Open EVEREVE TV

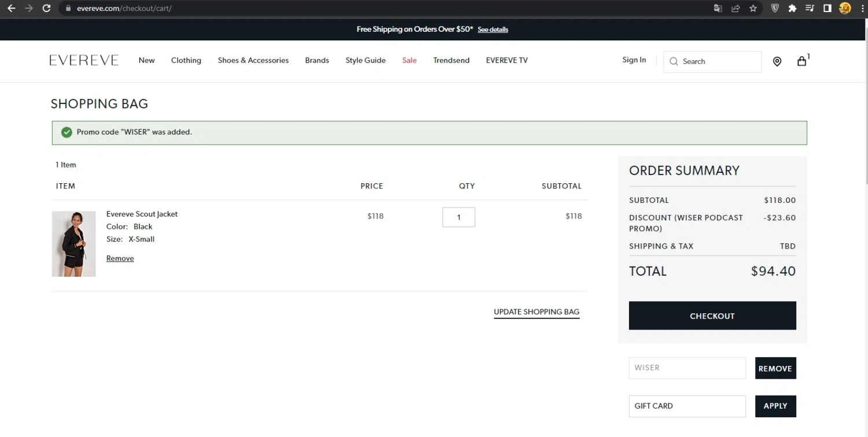(x=507, y=60)
